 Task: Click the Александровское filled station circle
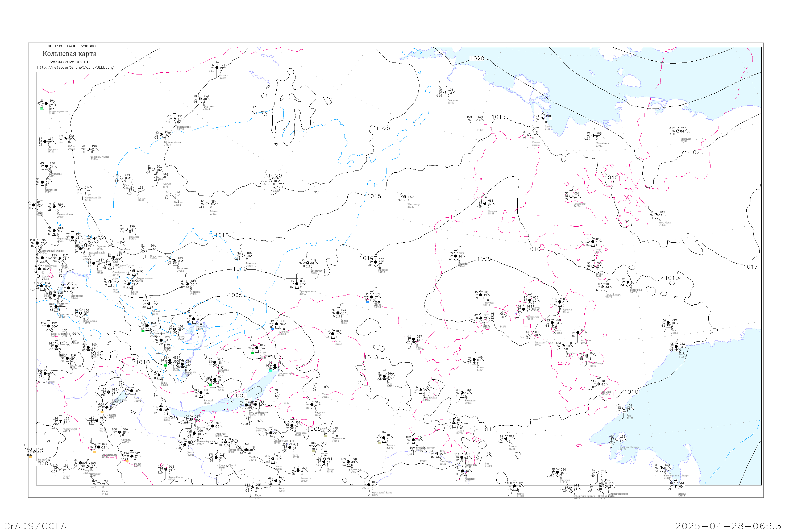(46, 103)
